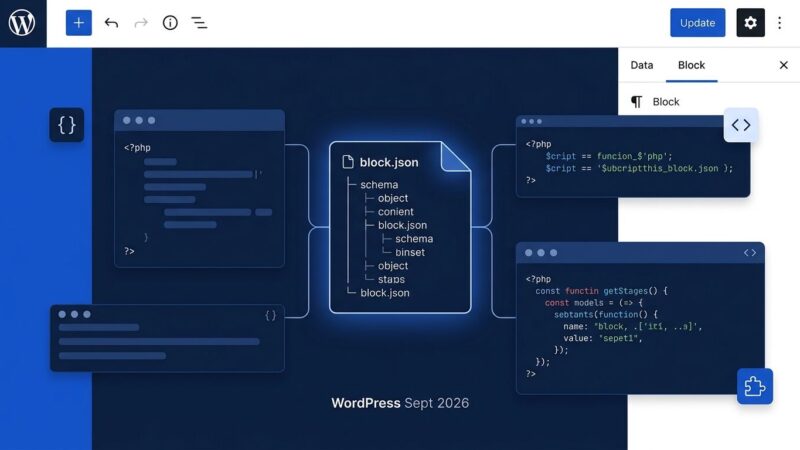Switch to the Data tab
Screen dimensions: 800x450
(x=642, y=65)
